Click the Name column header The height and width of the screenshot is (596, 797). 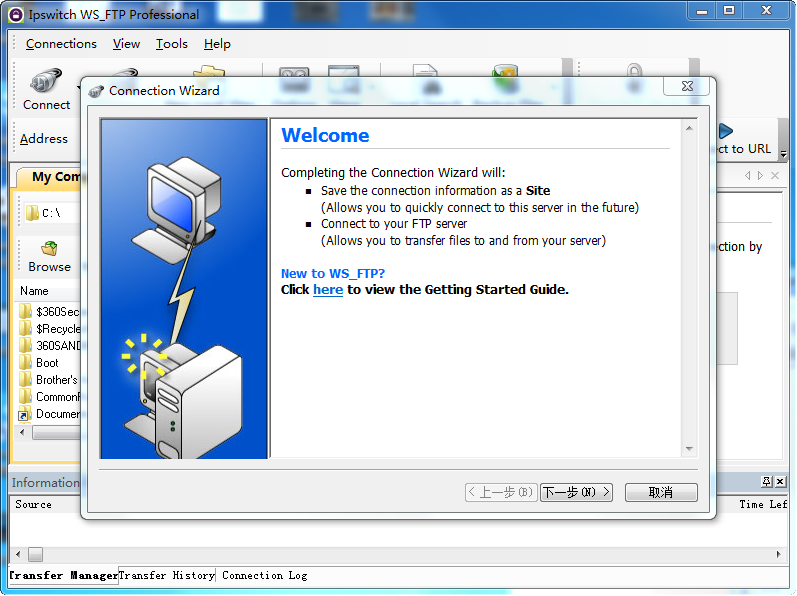pyautogui.click(x=35, y=291)
